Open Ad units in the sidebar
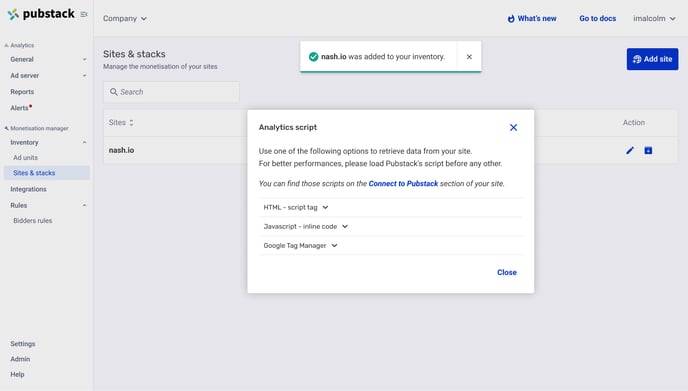Image resolution: width=688 pixels, height=391 pixels. (x=25, y=158)
